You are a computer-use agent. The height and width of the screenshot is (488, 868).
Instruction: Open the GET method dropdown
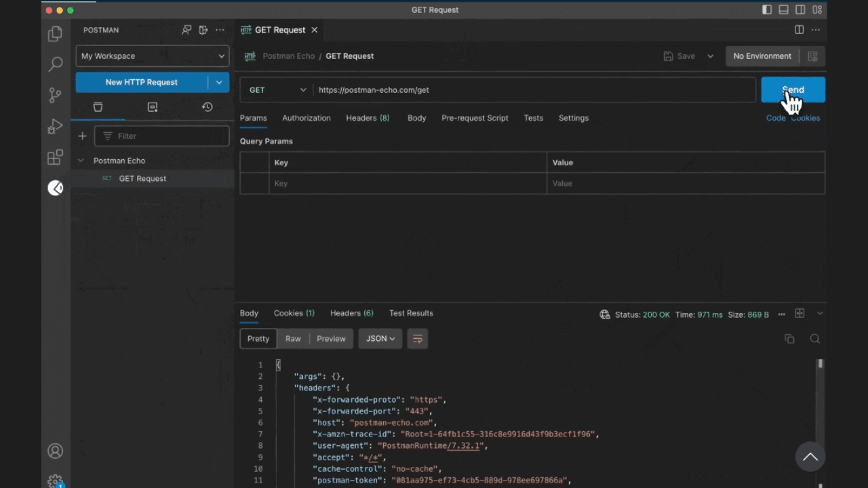(276, 89)
